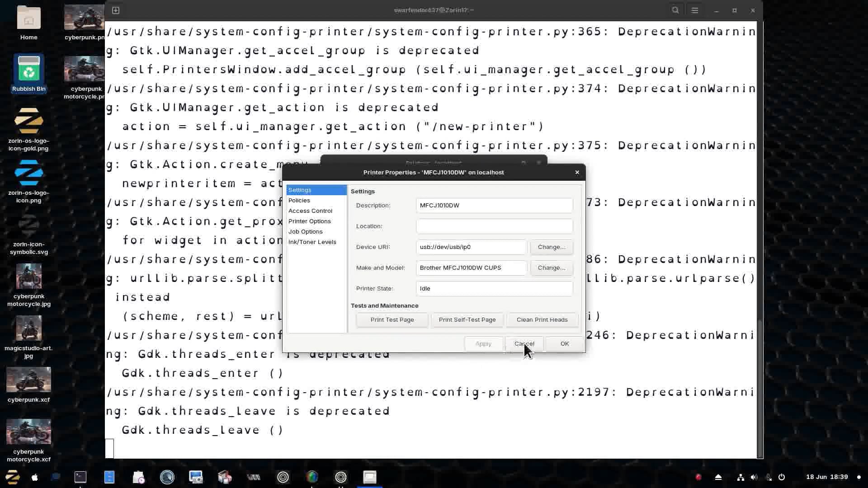
Task: Open the calendar from 18 Jun 18:39 clock
Action: [827, 477]
